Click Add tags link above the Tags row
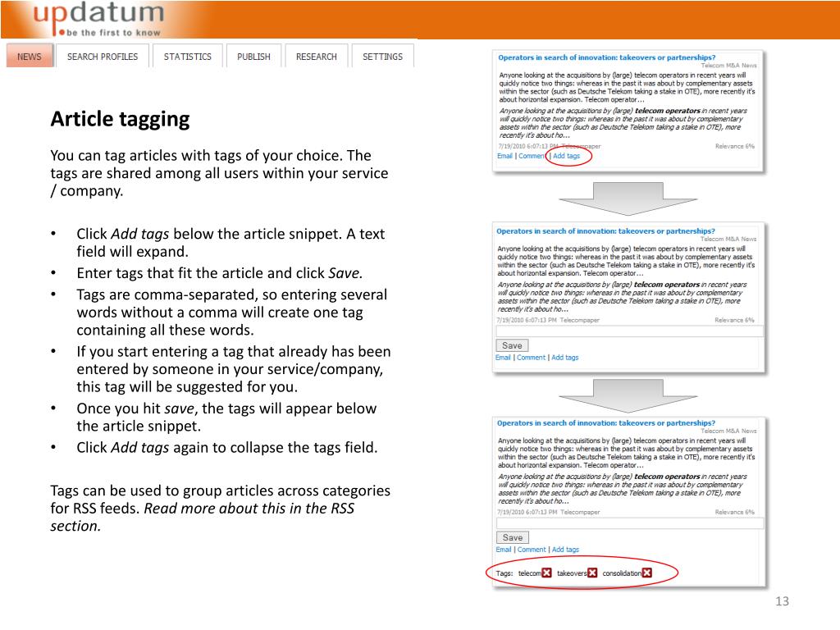The height and width of the screenshot is (630, 840). coord(566,549)
